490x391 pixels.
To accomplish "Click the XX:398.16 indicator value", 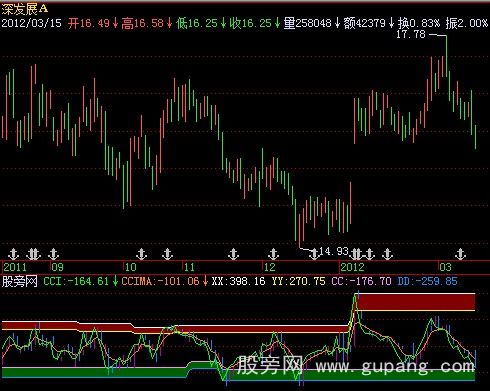I will click(x=238, y=281).
